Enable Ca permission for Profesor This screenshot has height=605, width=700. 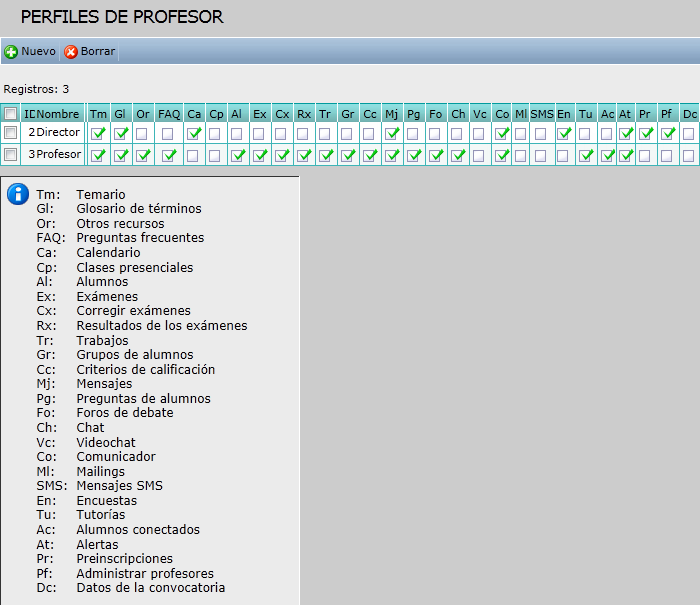(193, 155)
